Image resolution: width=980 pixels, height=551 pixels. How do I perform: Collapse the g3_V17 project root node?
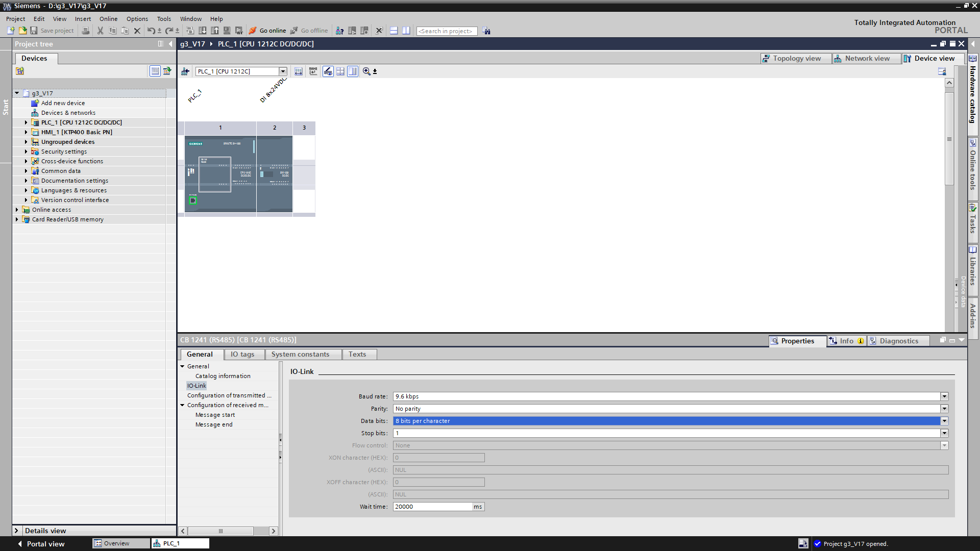click(17, 93)
